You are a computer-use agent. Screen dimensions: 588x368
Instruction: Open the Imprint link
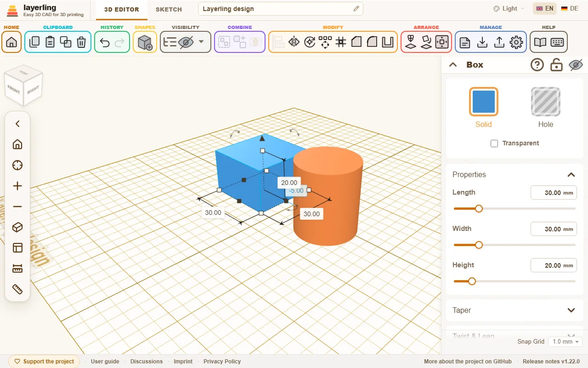pos(183,361)
